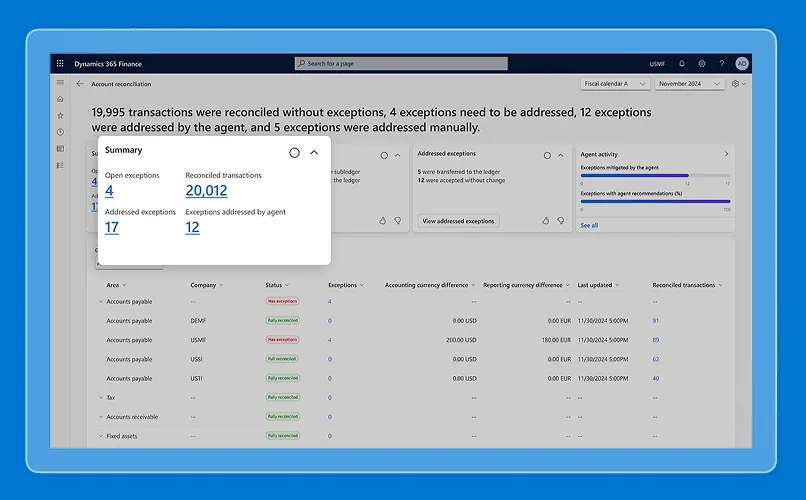Collapse the Summary card with the chevron
The width and height of the screenshot is (806, 500).
pyautogui.click(x=314, y=153)
